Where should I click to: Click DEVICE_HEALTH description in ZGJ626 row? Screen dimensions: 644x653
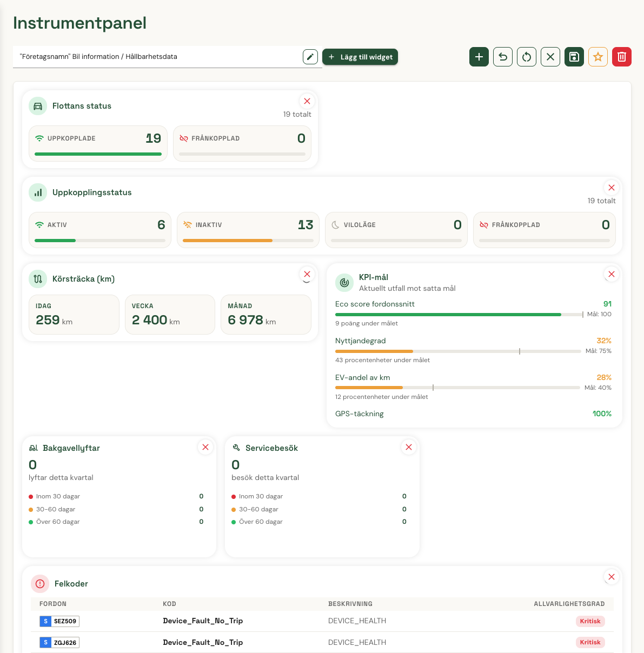357,642
